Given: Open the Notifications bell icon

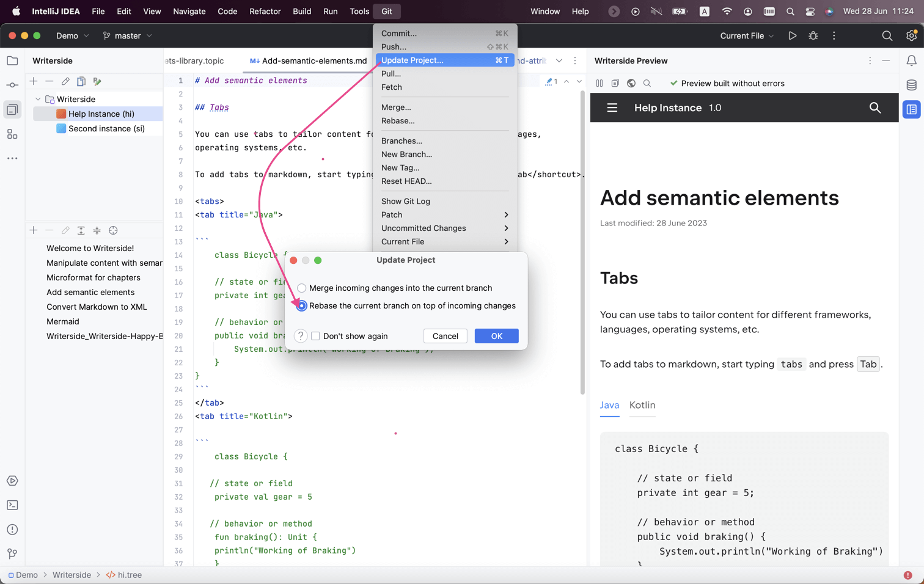Looking at the screenshot, I should coord(911,60).
